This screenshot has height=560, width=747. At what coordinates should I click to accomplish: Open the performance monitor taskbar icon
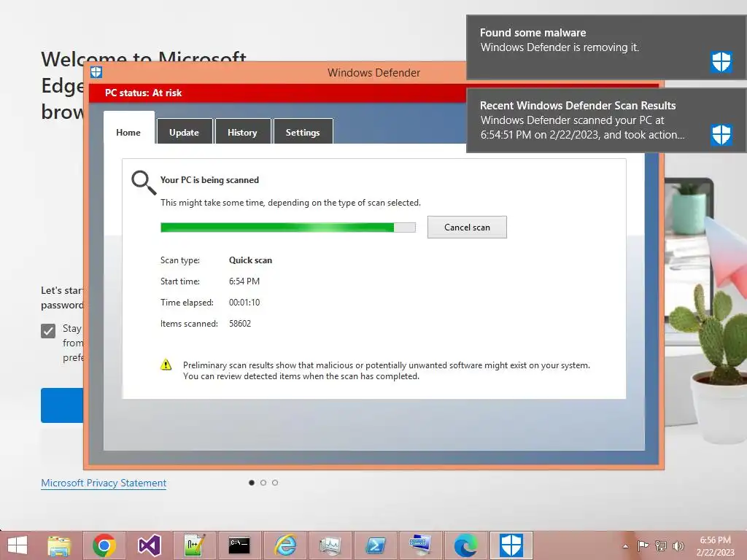coord(330,545)
